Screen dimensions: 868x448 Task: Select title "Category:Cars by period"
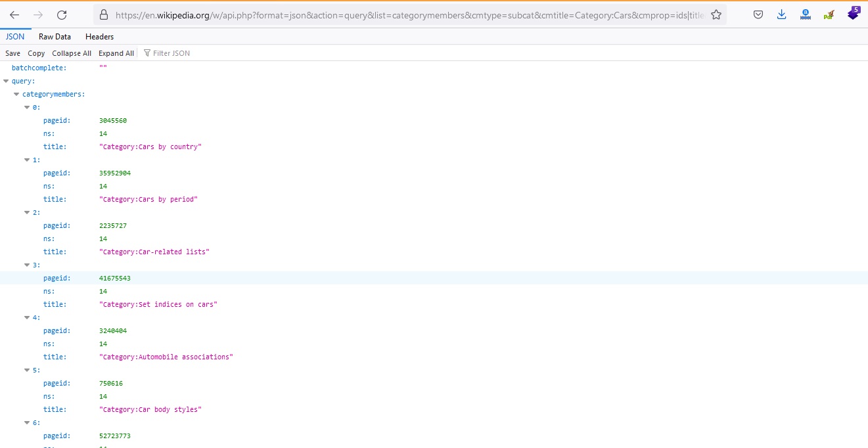click(x=148, y=200)
